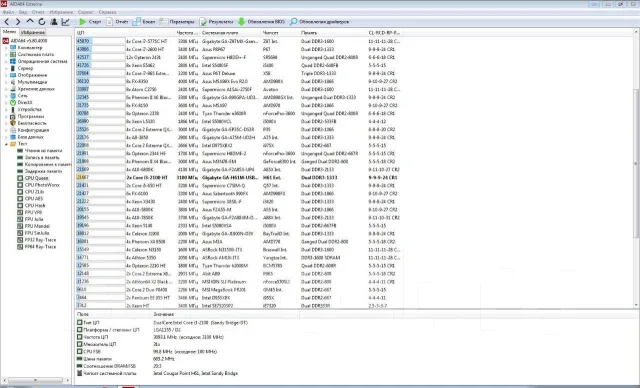
Task: Select CPU AES test item
Action: [x=33, y=199]
